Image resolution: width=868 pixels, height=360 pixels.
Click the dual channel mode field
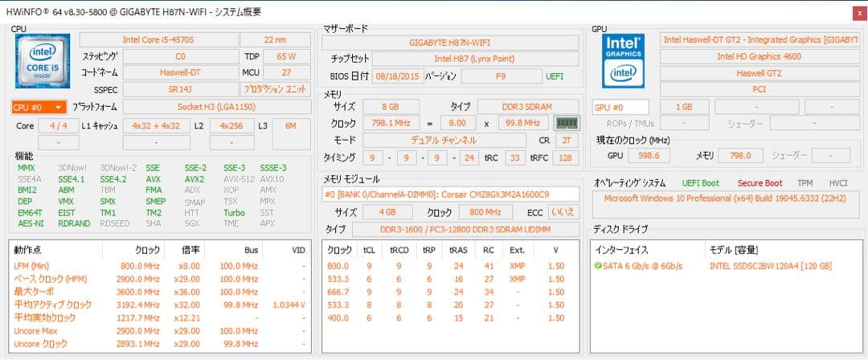point(444,141)
